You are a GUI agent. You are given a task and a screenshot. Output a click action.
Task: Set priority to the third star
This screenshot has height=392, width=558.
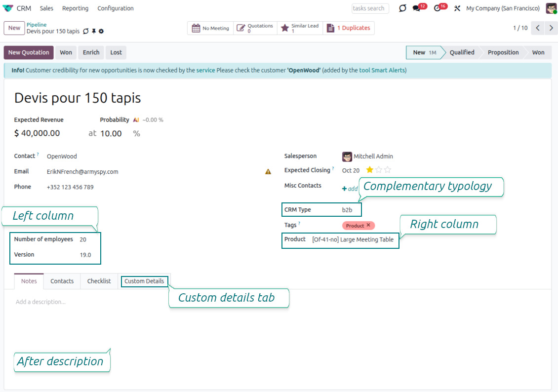coord(388,170)
